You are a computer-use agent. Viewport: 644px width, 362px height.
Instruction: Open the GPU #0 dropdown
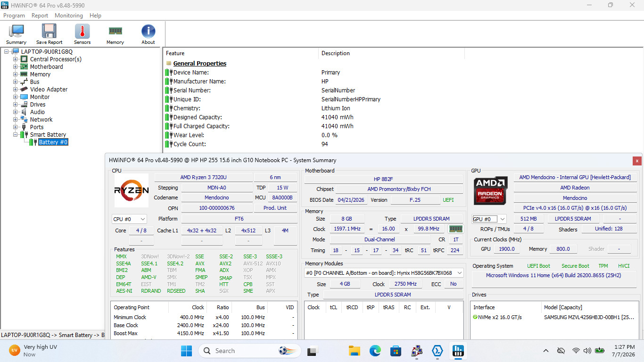click(489, 219)
